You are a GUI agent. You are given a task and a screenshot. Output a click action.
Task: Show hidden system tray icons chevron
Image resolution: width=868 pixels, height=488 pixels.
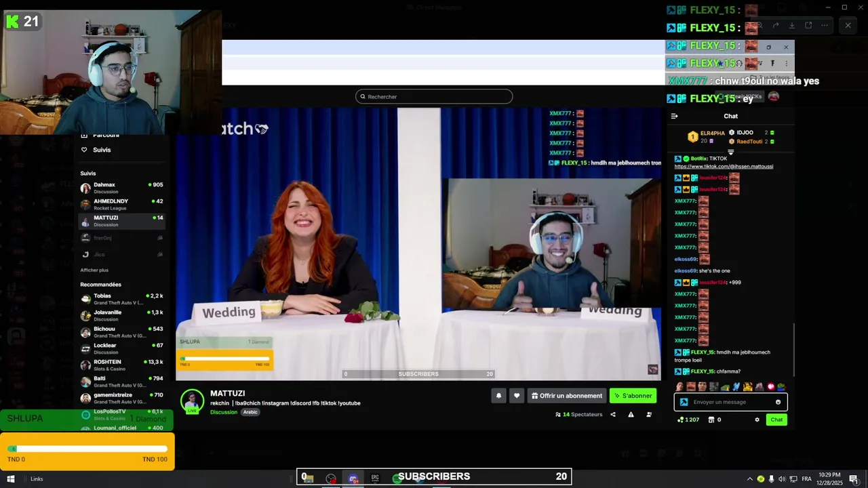[x=749, y=479]
